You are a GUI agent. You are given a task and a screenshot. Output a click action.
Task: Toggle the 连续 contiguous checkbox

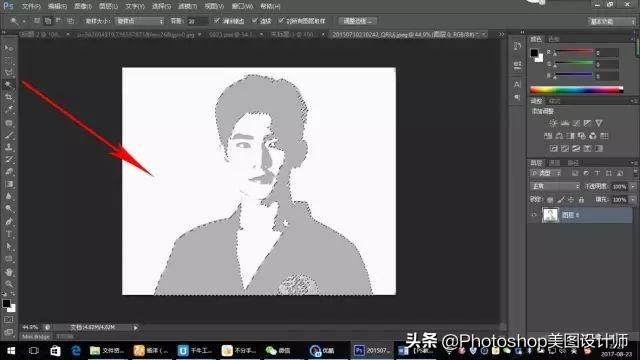click(255, 20)
